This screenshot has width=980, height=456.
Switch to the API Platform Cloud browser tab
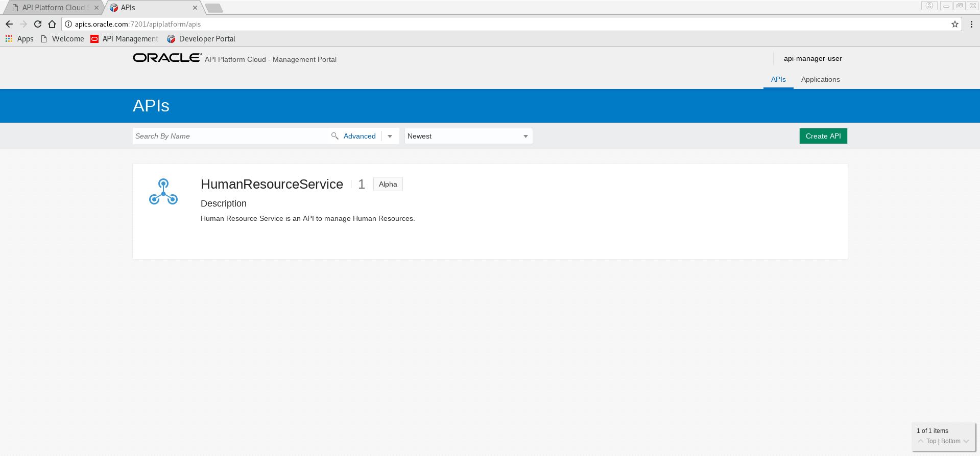coord(54,8)
